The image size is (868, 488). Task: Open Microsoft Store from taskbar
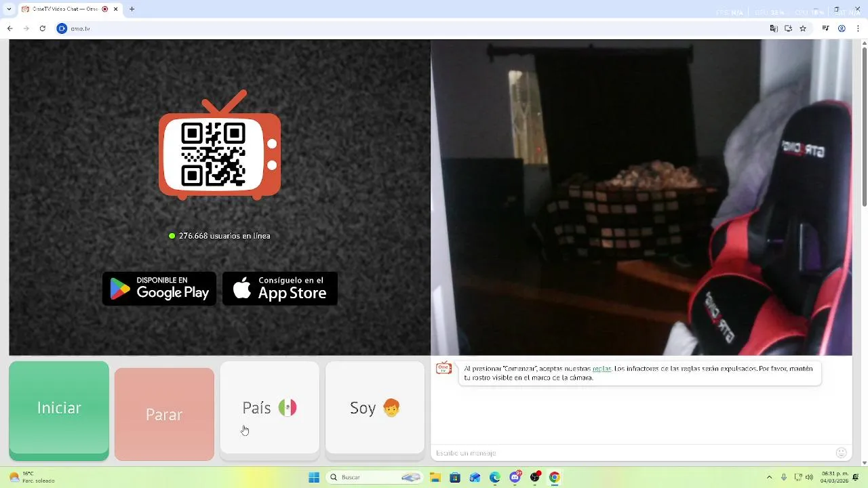point(455,477)
